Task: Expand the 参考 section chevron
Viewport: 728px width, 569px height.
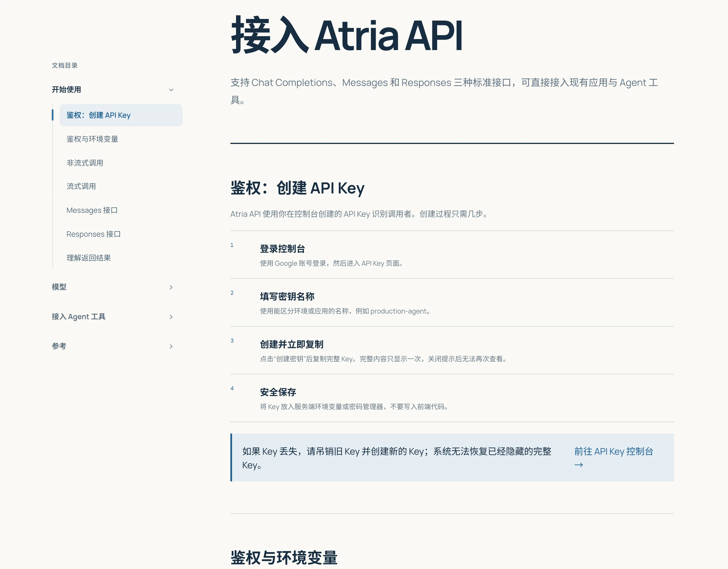Action: click(x=171, y=346)
